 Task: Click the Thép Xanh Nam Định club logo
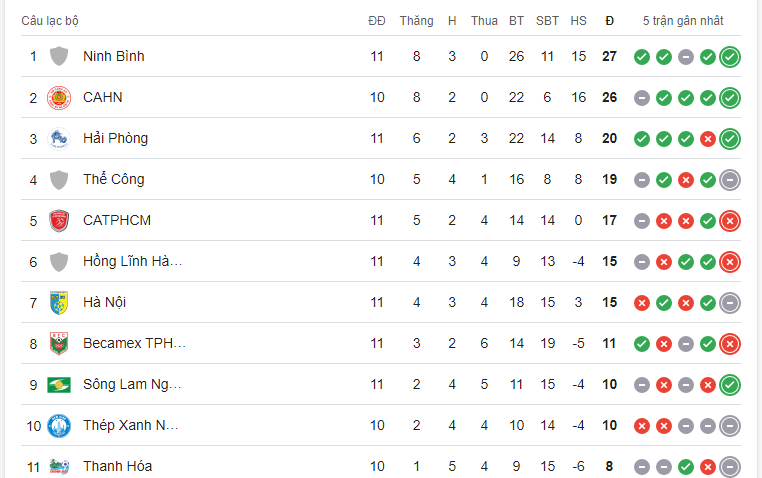[59, 425]
